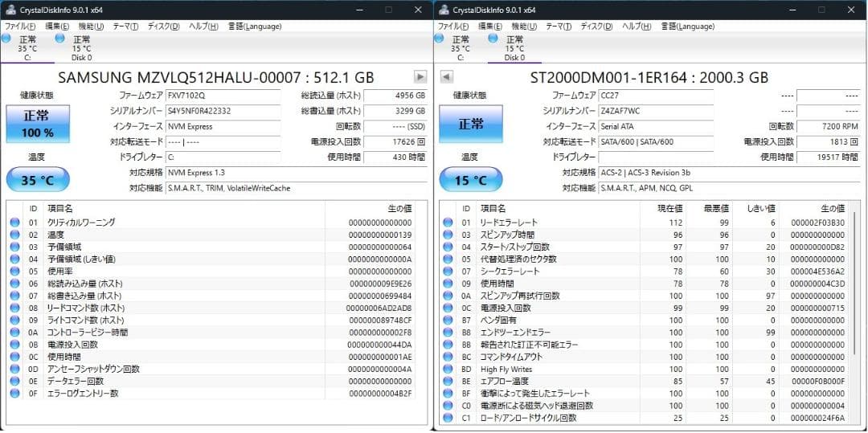This screenshot has height=433, width=868.
Task: Click status orb for データエラー回数 row
Action: [14, 381]
